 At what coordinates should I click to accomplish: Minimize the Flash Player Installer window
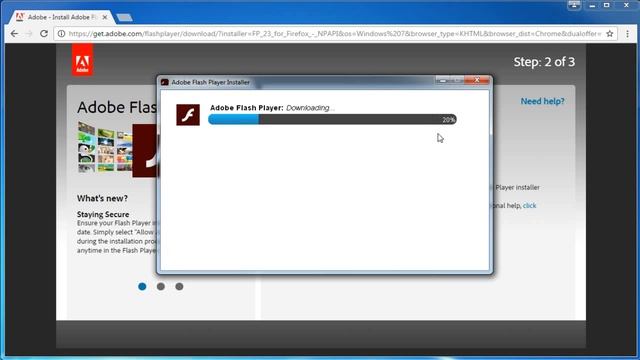pos(442,80)
